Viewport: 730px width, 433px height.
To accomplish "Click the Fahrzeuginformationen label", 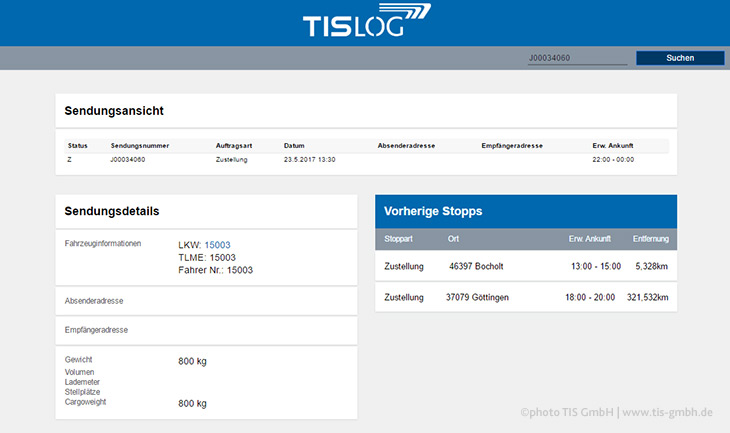I will 102,244.
